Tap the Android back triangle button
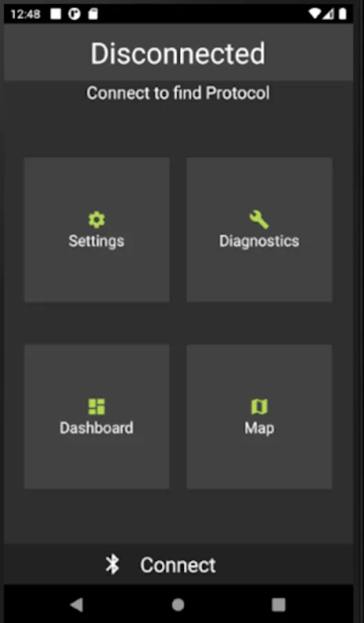This screenshot has height=623, width=364. (76, 605)
